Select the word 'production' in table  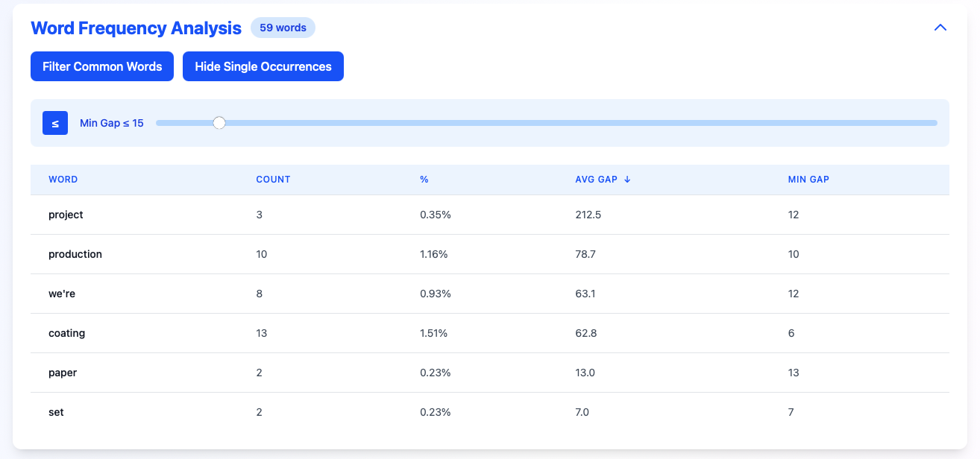point(75,254)
